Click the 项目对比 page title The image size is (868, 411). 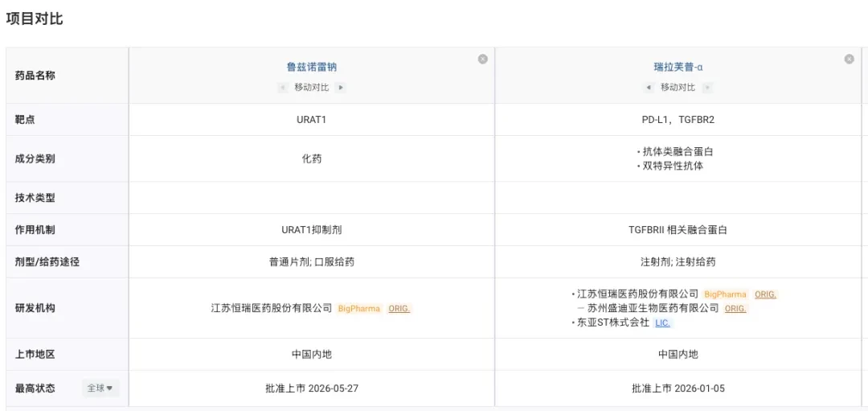tap(35, 18)
